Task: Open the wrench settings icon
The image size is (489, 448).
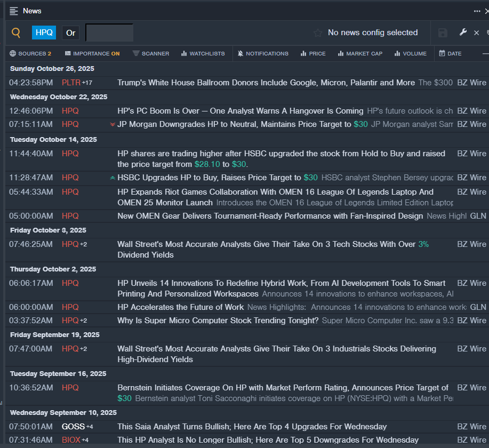Action: pos(463,33)
